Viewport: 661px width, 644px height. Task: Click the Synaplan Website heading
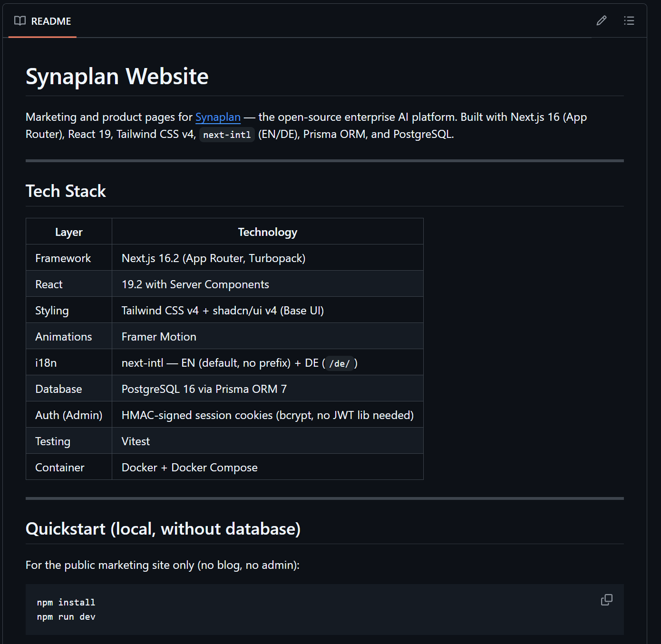coord(117,76)
